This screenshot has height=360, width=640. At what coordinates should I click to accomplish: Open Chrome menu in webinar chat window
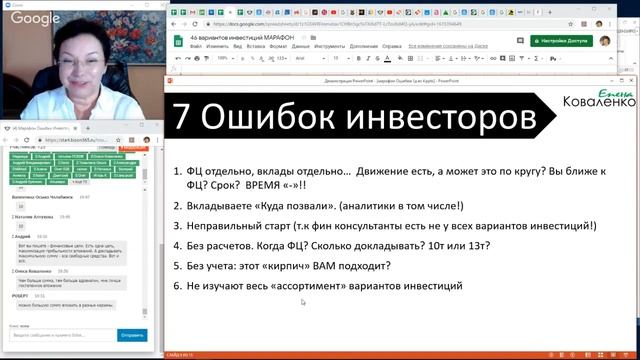click(158, 140)
